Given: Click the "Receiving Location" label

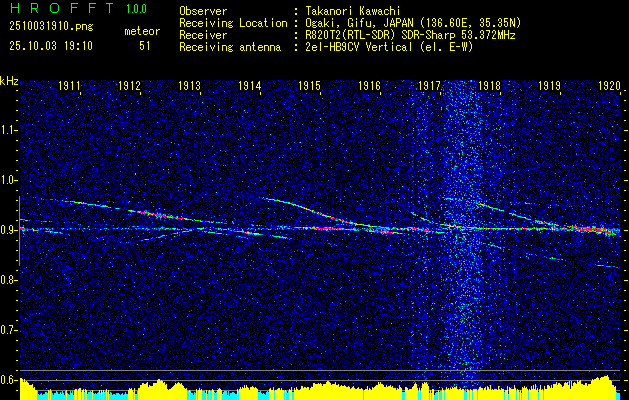Looking at the screenshot, I should pos(233,23).
